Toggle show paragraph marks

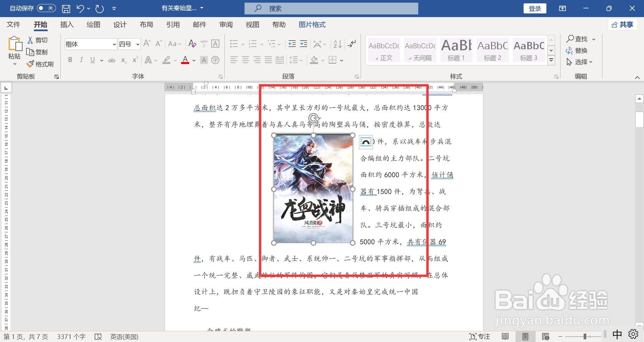coord(352,44)
